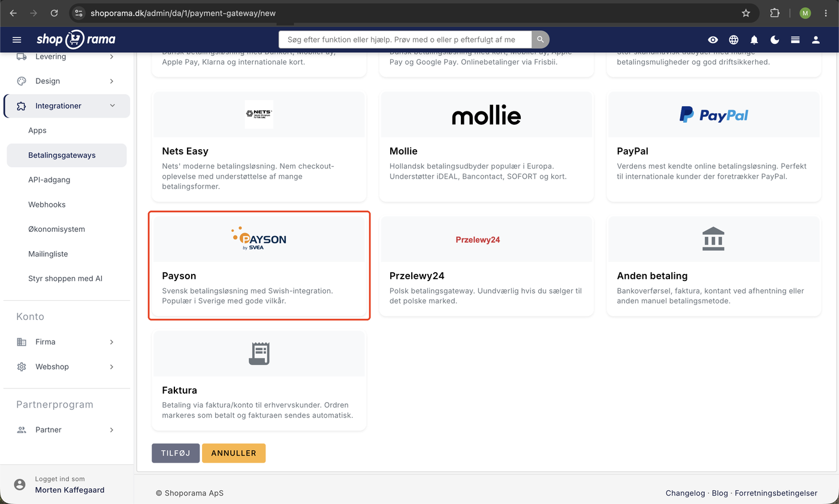Select the Nets Easy logo
This screenshot has height=504, width=839.
[259, 114]
